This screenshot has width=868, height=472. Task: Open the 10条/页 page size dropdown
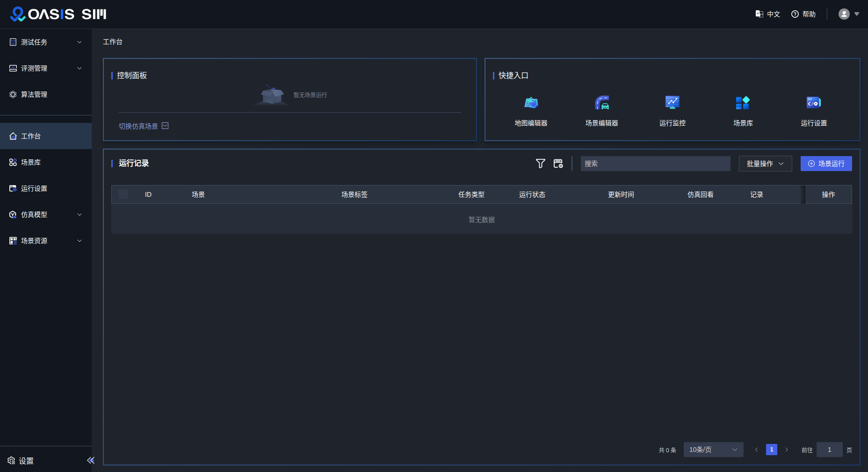pyautogui.click(x=713, y=450)
